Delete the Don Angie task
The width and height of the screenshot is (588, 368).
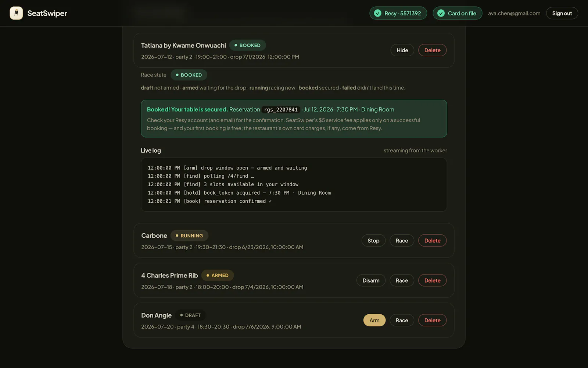pos(432,320)
